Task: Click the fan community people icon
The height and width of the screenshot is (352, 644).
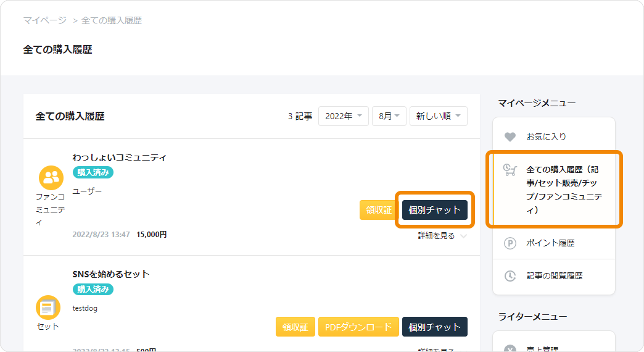Action: pyautogui.click(x=51, y=178)
